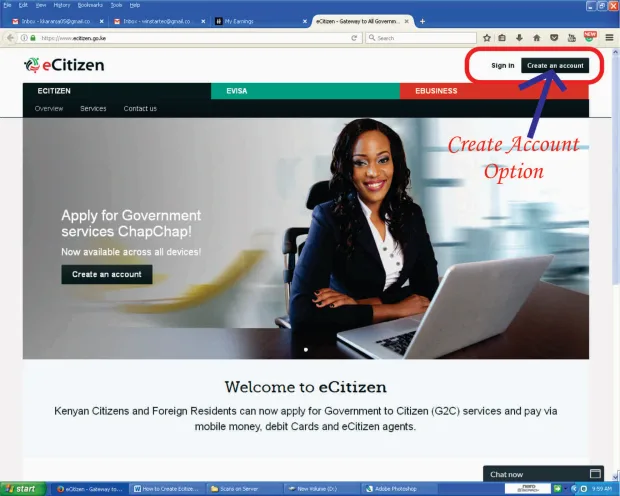
Task: Click Create an account on the hero banner
Action: pos(107,275)
